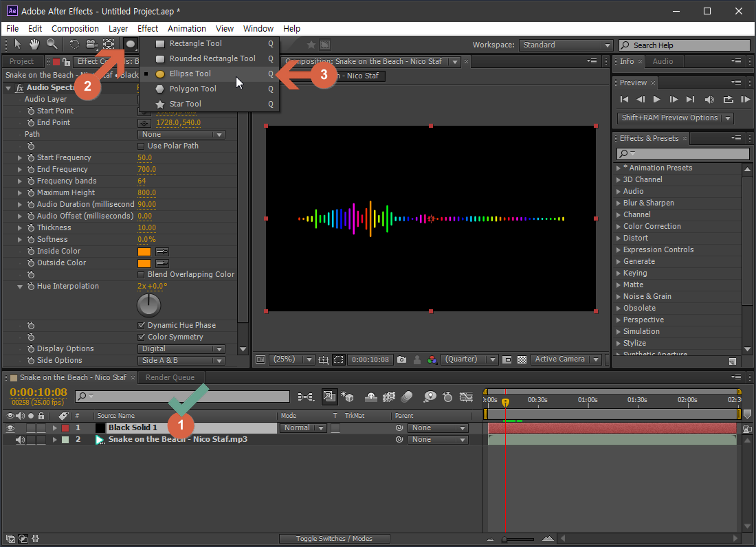Expand the Color Correction effects category

click(619, 226)
